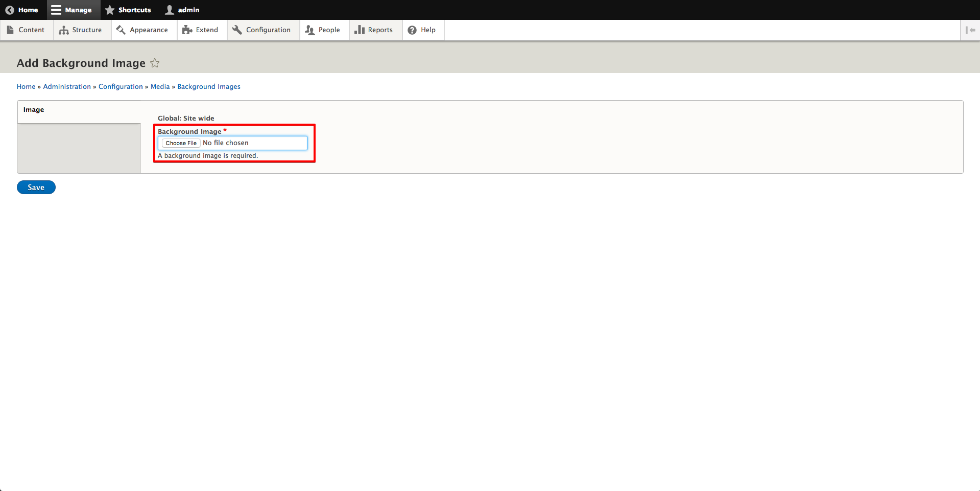Toggle toolbar orientation icon at far right
This screenshot has width=980, height=491.
tap(970, 30)
